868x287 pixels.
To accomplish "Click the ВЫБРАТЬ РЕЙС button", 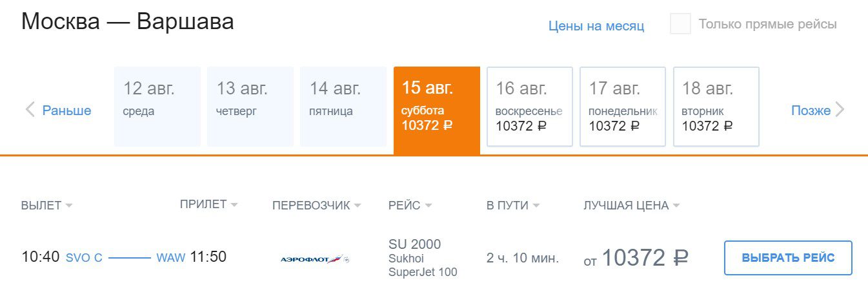I will click(788, 258).
